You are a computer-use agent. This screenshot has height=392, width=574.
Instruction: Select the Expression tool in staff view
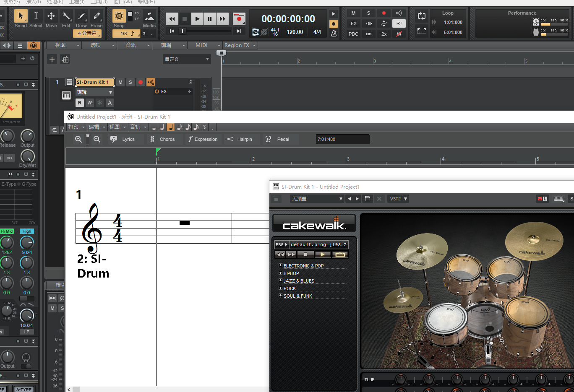coord(203,139)
